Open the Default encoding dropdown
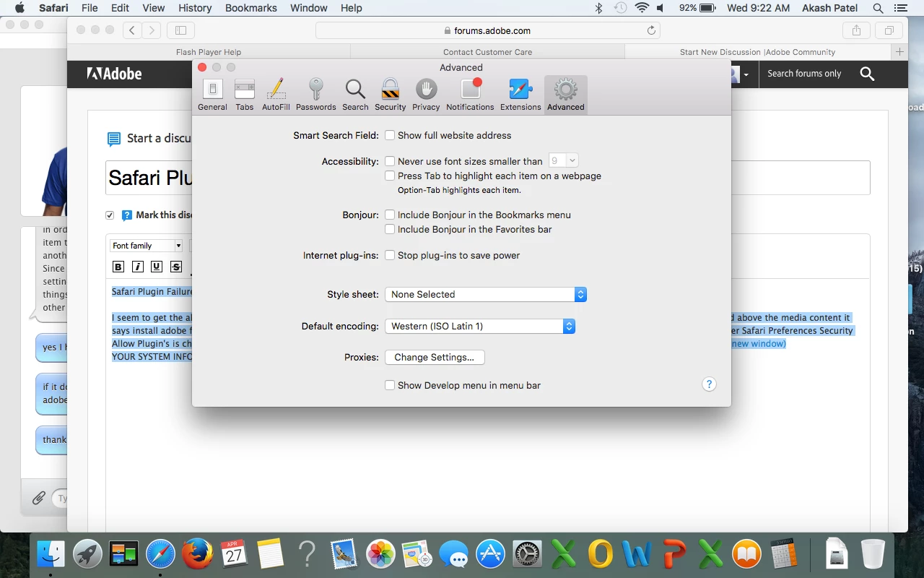924x578 pixels. point(480,326)
